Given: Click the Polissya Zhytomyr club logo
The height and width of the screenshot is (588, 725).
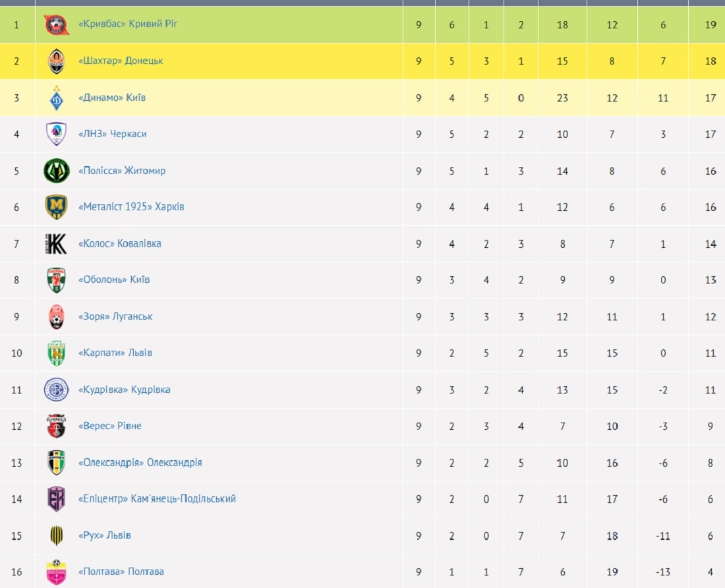Looking at the screenshot, I should (56, 171).
